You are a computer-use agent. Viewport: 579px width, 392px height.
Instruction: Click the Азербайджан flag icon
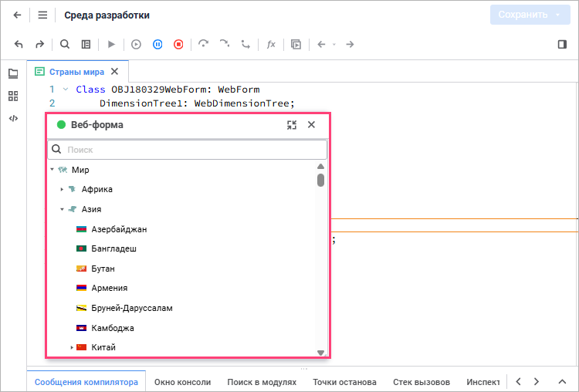81,229
